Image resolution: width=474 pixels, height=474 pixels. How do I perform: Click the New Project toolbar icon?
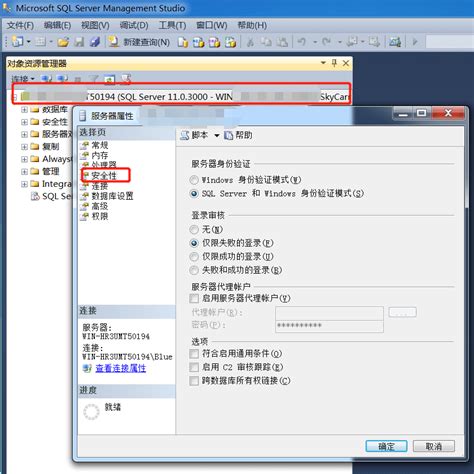17,42
